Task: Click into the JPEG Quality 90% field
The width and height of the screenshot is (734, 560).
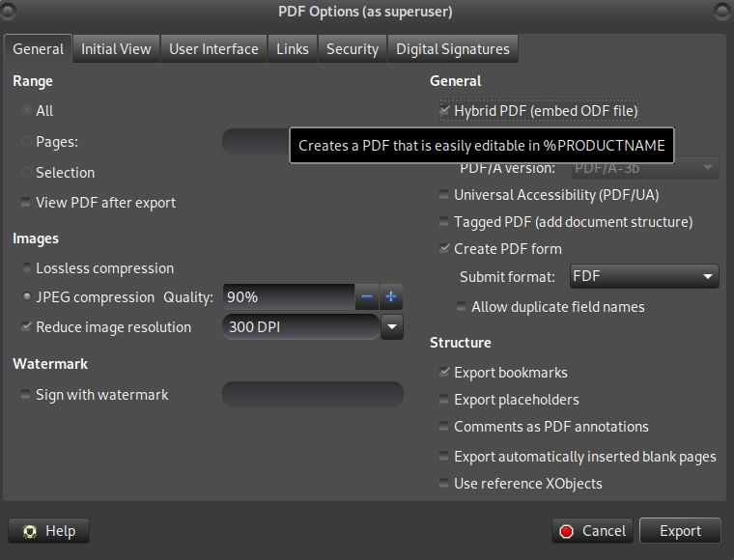Action: 289,296
